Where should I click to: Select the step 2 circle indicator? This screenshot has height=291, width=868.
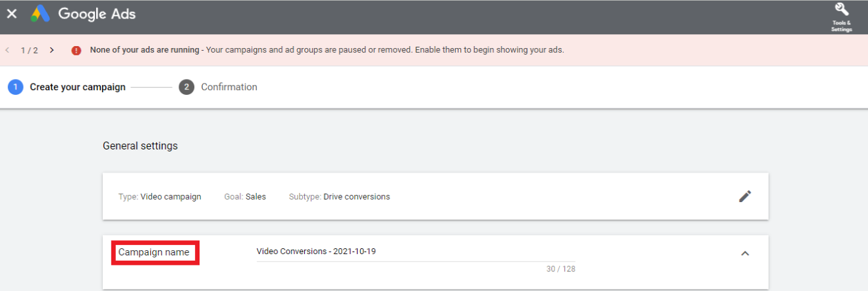186,87
